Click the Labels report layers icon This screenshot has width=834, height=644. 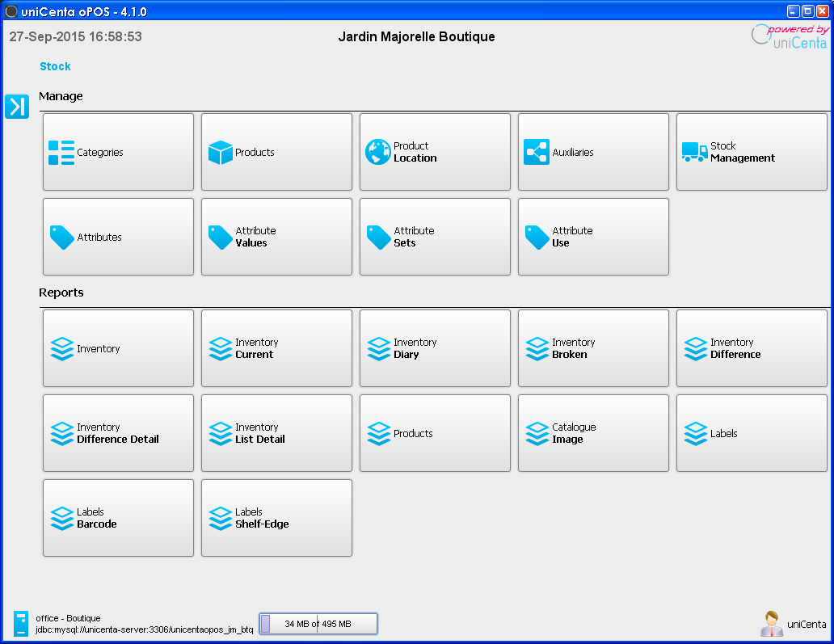[695, 434]
